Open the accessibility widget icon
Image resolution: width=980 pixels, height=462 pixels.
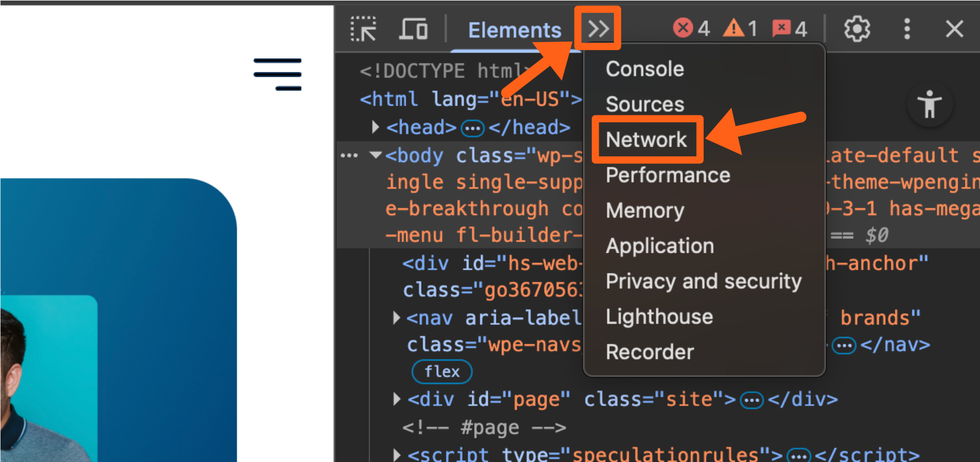click(929, 105)
